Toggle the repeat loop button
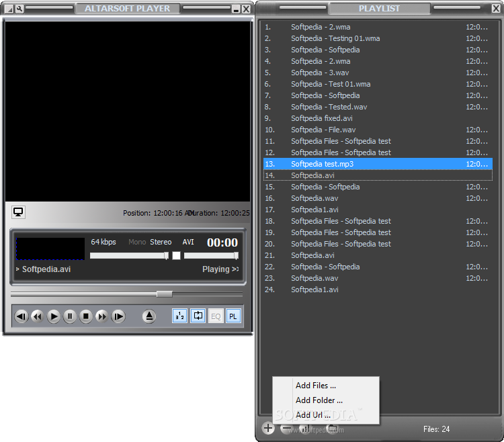This screenshot has width=504, height=442. point(198,316)
